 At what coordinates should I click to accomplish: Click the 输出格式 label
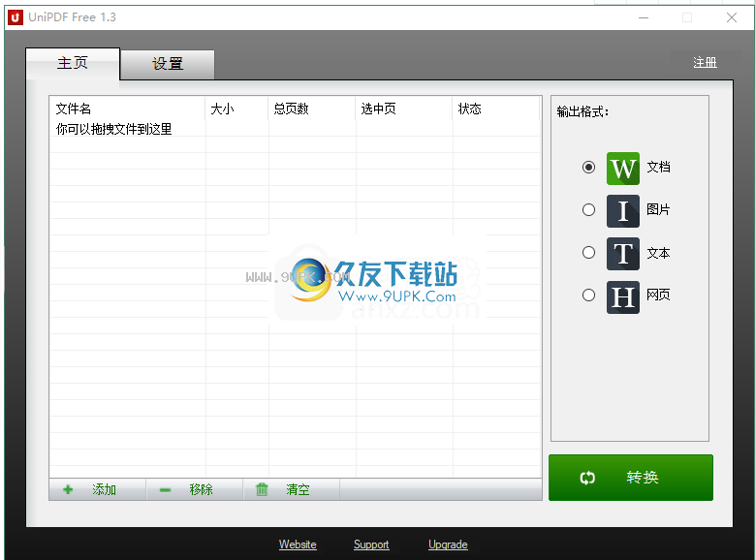click(x=582, y=111)
